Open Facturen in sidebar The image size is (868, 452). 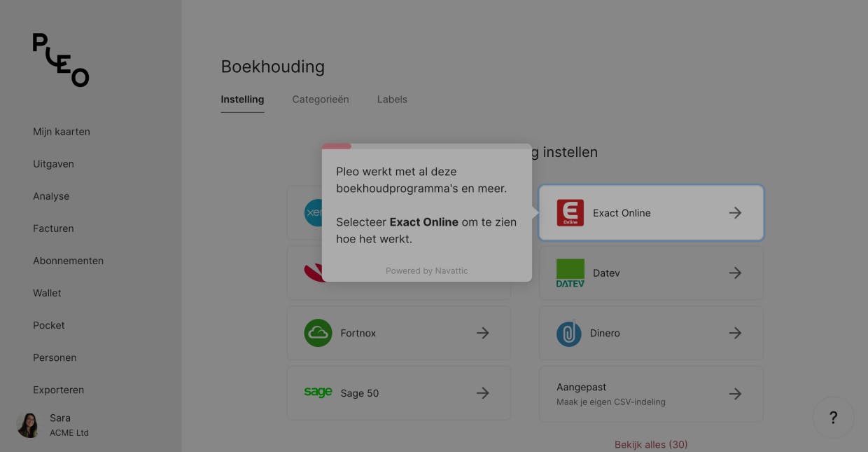53,228
